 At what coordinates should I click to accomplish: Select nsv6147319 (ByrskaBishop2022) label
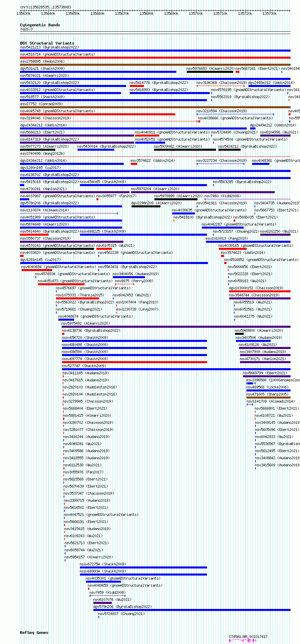point(49,139)
